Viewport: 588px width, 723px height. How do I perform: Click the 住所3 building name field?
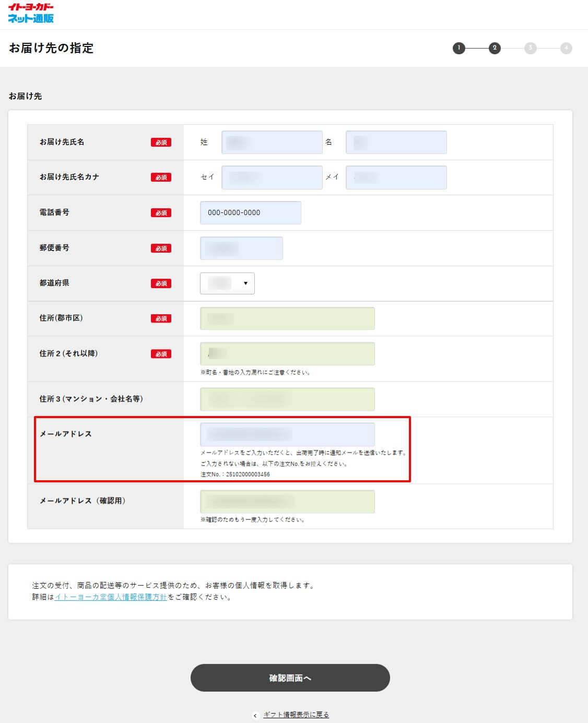click(x=287, y=399)
